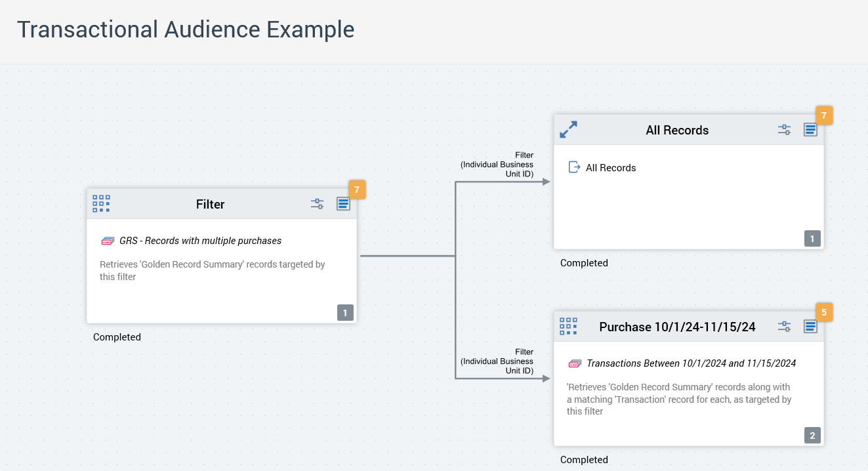Click gray badge 2 on Purchase node

812,435
